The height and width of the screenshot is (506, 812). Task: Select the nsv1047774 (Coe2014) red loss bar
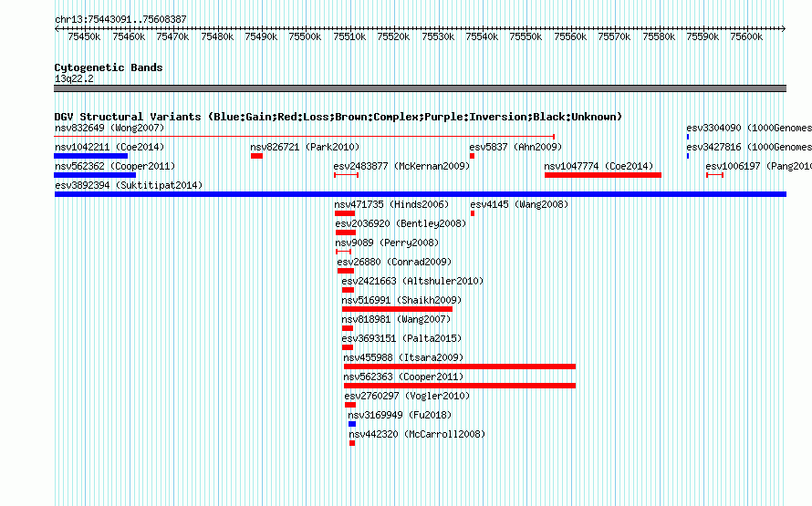point(603,175)
